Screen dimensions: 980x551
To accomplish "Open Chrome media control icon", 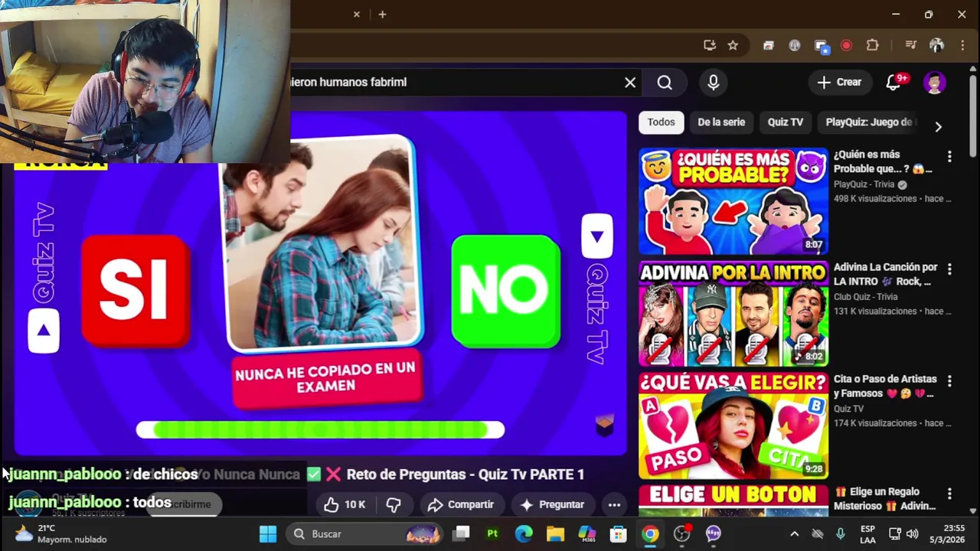I will [910, 45].
